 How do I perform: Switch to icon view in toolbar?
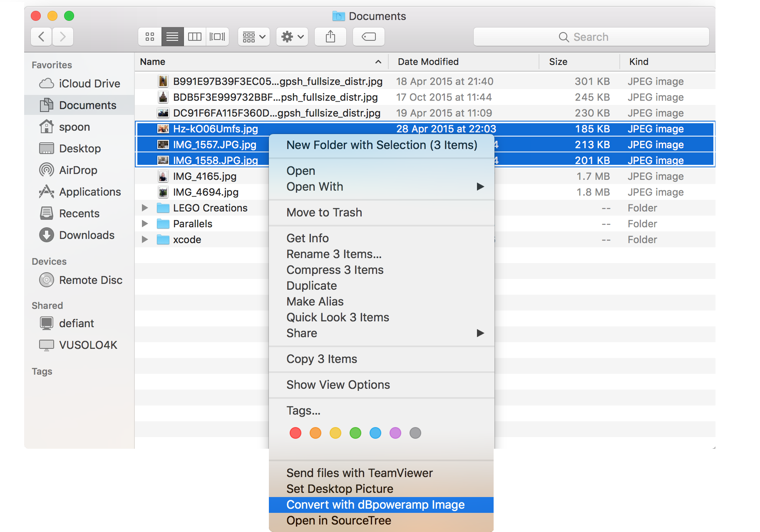coord(150,37)
